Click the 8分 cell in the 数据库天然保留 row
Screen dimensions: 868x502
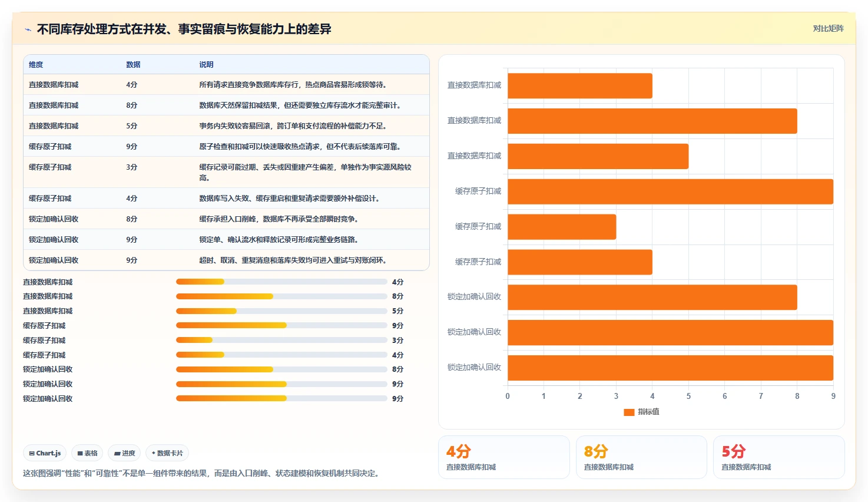pos(131,105)
